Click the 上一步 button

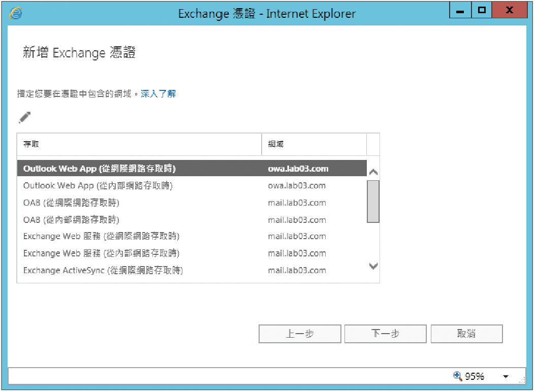click(300, 334)
